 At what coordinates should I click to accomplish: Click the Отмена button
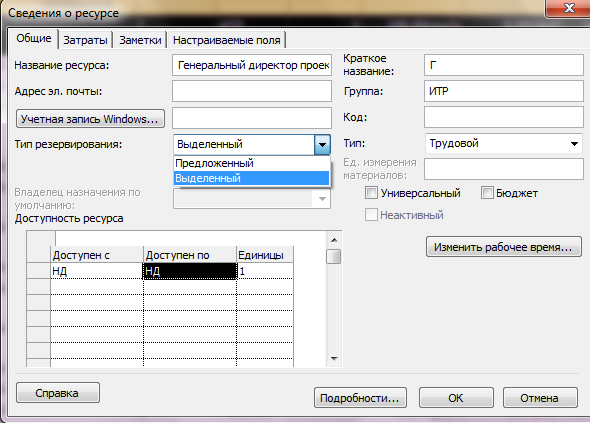tap(540, 398)
